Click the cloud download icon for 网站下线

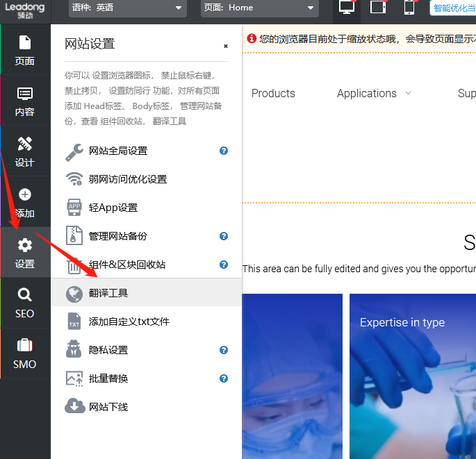(x=74, y=406)
